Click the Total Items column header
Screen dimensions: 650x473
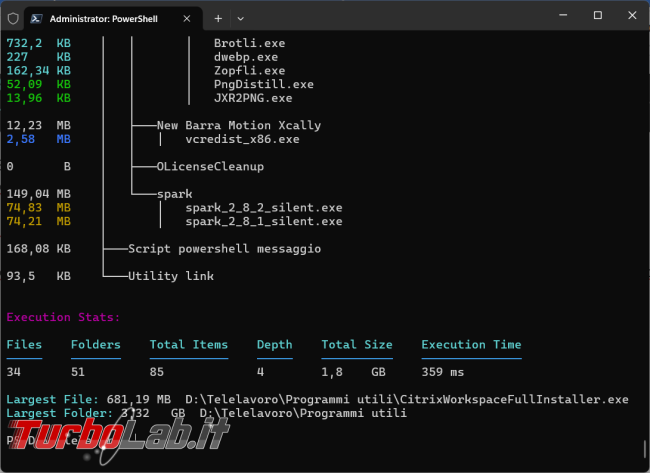(x=189, y=344)
